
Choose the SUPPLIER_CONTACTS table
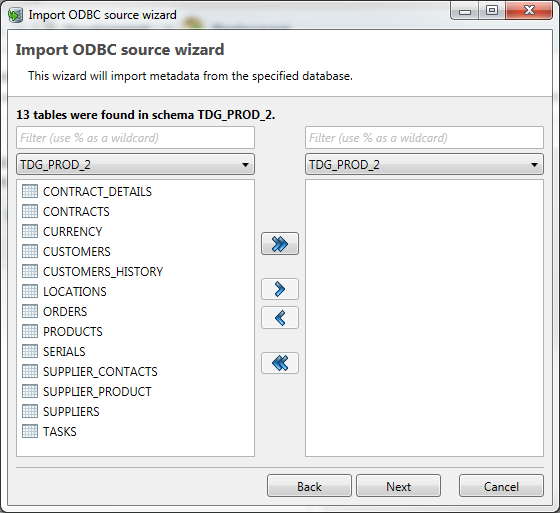click(x=100, y=372)
